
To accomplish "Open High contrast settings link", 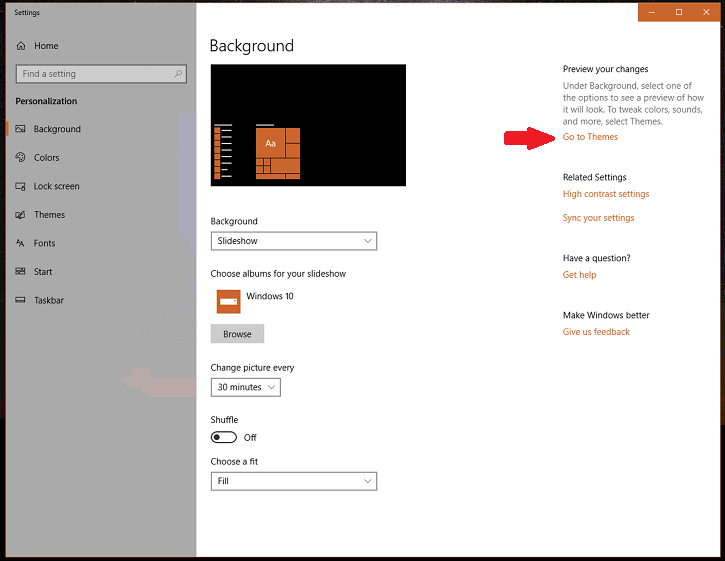I will click(606, 194).
